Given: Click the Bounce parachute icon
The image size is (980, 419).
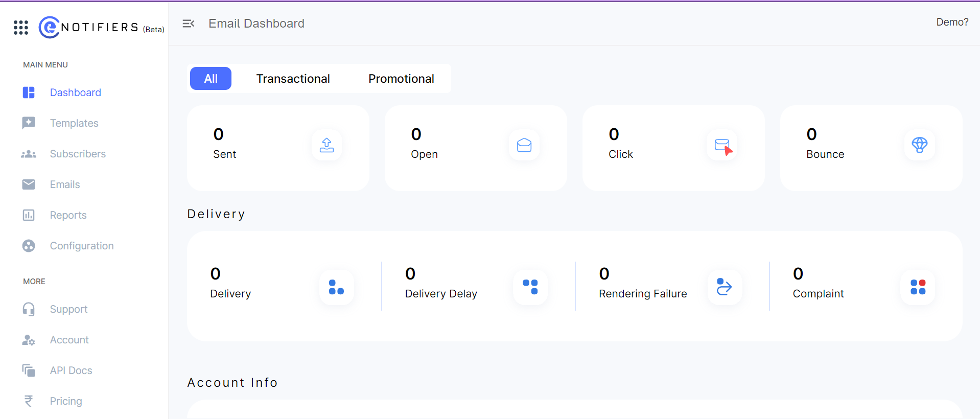Looking at the screenshot, I should pyautogui.click(x=919, y=145).
